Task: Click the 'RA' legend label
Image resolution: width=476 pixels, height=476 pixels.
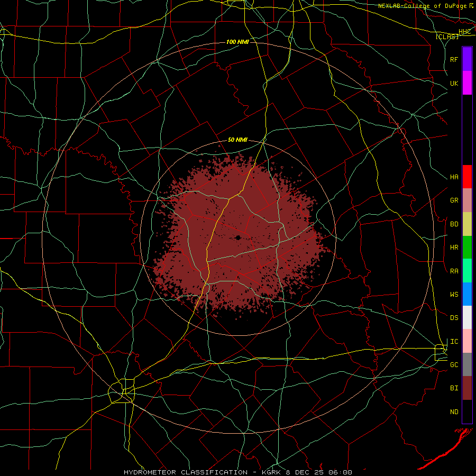Action: pyautogui.click(x=454, y=271)
